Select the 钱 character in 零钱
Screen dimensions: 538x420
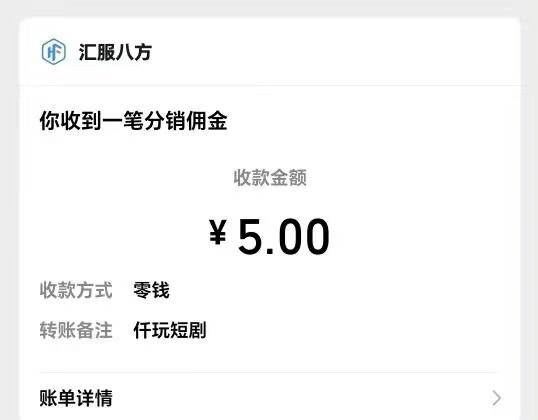(x=161, y=290)
